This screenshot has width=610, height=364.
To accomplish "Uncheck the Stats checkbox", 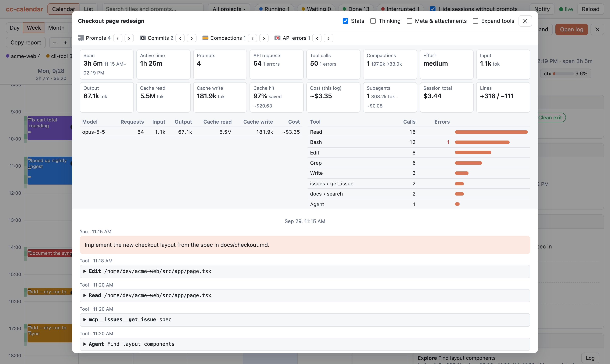I will (345, 21).
